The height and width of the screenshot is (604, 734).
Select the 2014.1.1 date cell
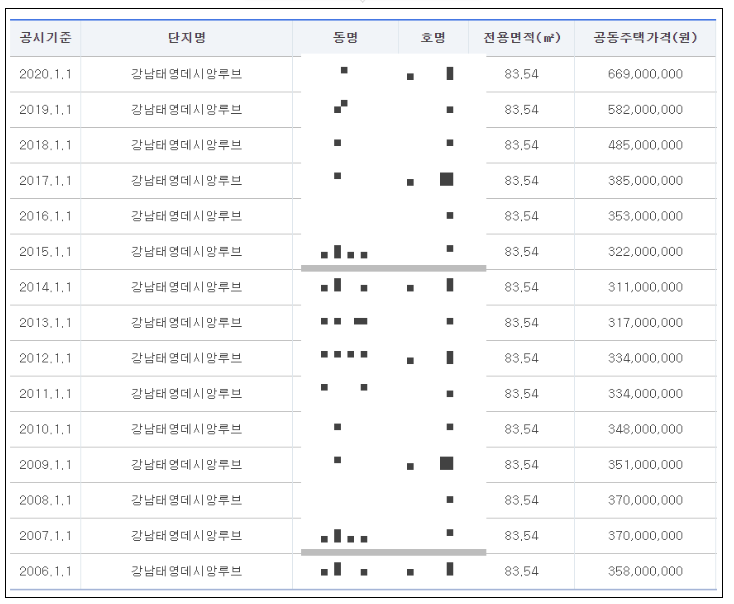tap(45, 287)
